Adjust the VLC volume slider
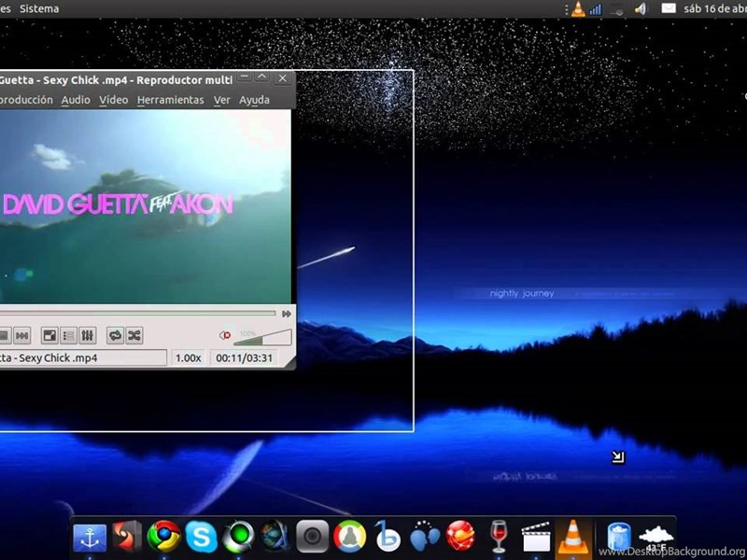 tap(262, 337)
